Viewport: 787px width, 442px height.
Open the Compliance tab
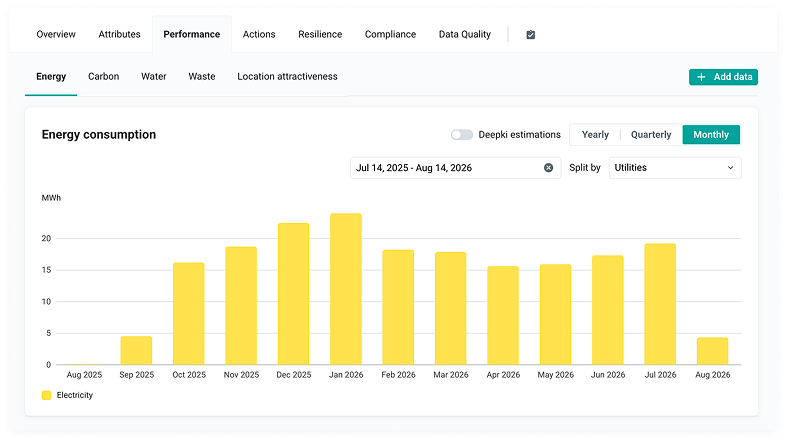tap(390, 34)
